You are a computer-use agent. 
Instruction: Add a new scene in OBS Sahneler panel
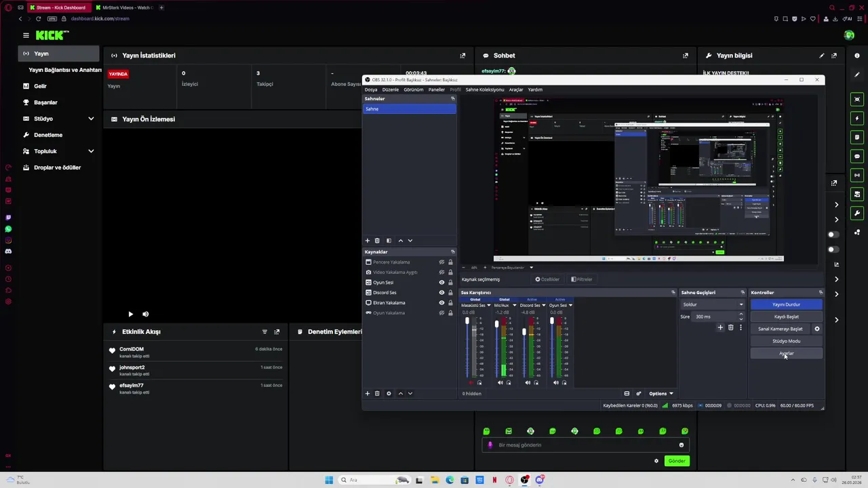[368, 241]
